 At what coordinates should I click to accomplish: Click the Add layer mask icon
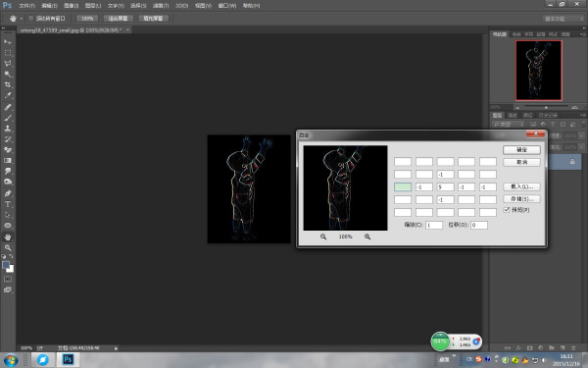pos(529,348)
